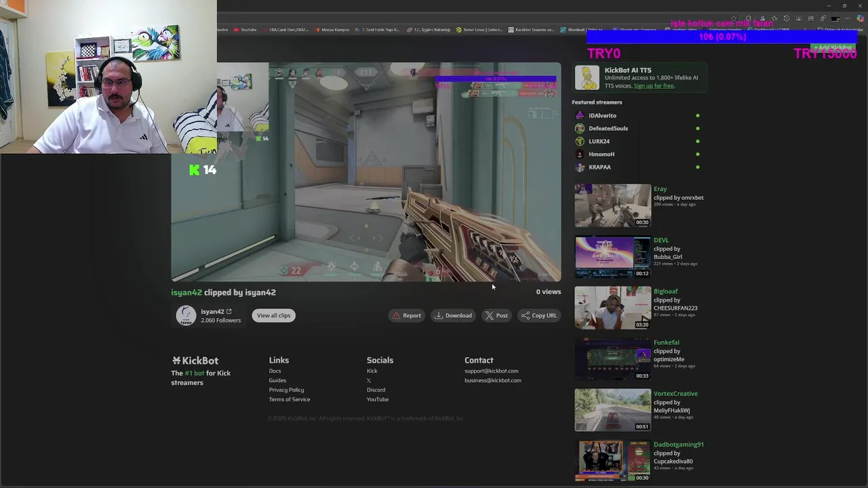Image resolution: width=868 pixels, height=488 pixels.
Task: Open the DEVL clip thumbnail
Action: (612, 256)
